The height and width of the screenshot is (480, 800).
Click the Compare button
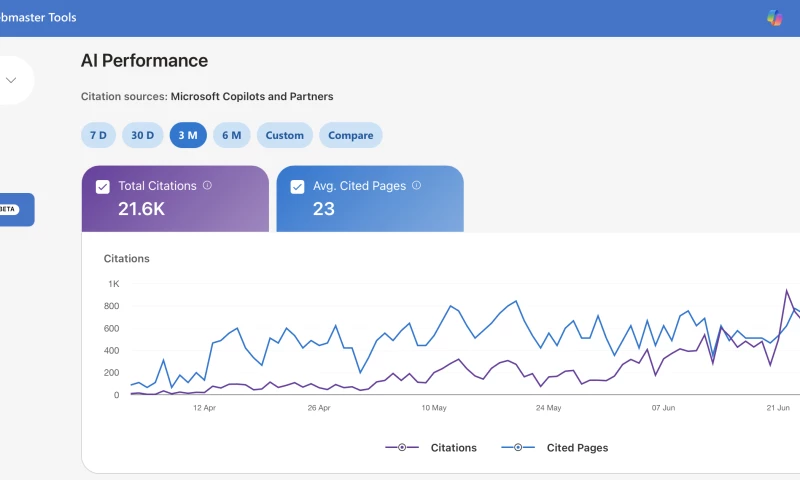(351, 135)
